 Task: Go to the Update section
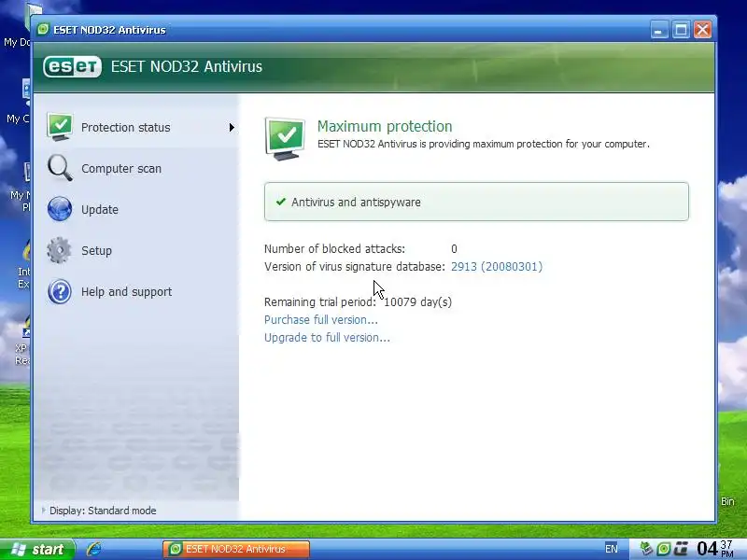(x=136, y=209)
